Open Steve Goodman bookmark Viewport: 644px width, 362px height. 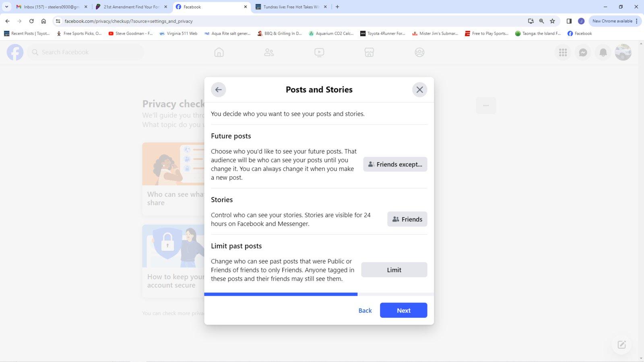click(130, 33)
